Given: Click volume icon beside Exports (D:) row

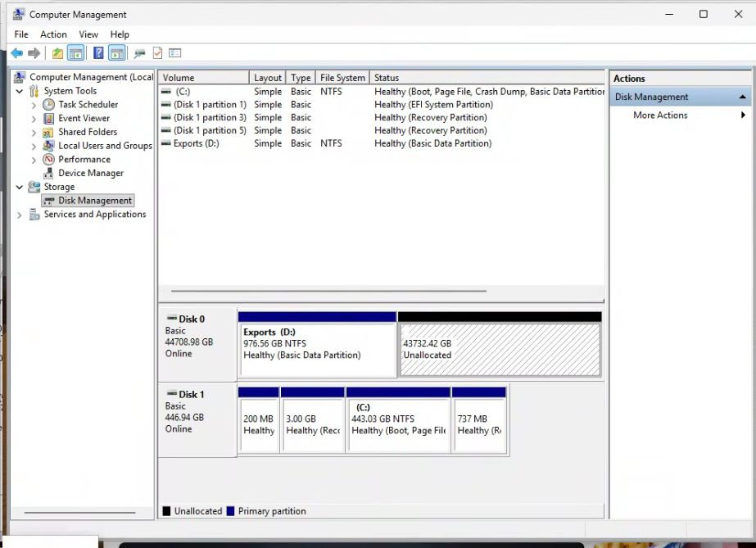Looking at the screenshot, I should coord(165,143).
